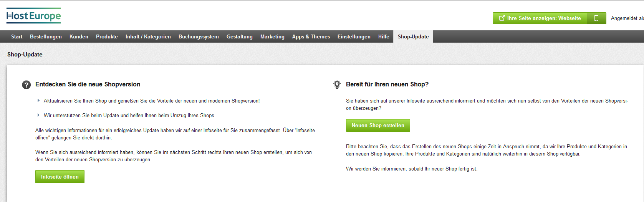Viewport: 644px width, 202px height.
Task: Open the Buchungssystem menu
Action: [x=199, y=36]
